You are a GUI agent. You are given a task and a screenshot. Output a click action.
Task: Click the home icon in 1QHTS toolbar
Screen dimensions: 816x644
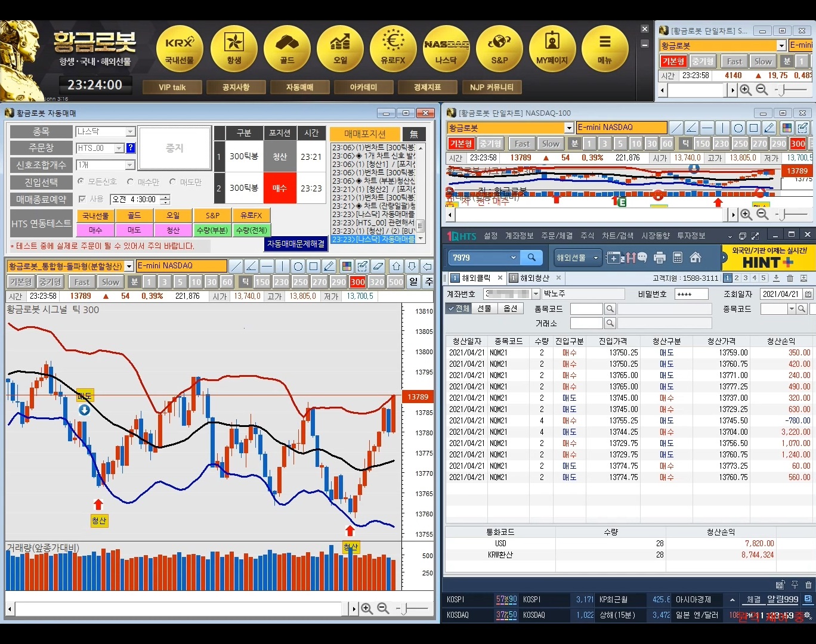(x=696, y=258)
